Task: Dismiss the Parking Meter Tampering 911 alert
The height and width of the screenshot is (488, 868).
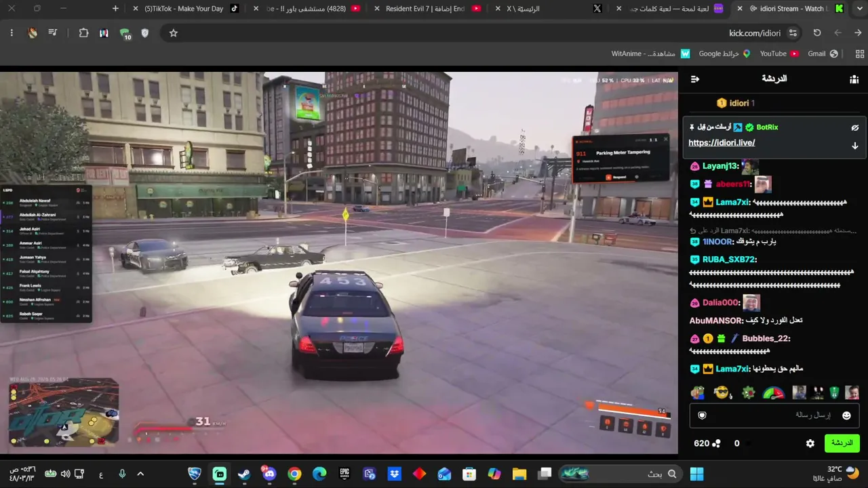Action: (x=665, y=140)
